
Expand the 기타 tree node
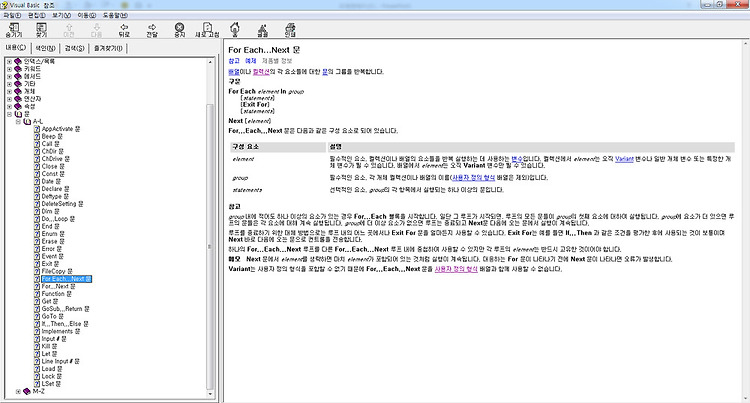point(9,84)
